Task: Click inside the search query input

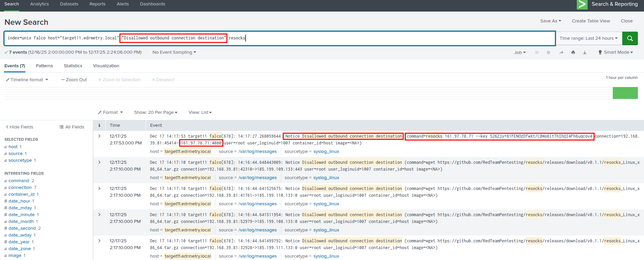Action: pyautogui.click(x=374, y=38)
